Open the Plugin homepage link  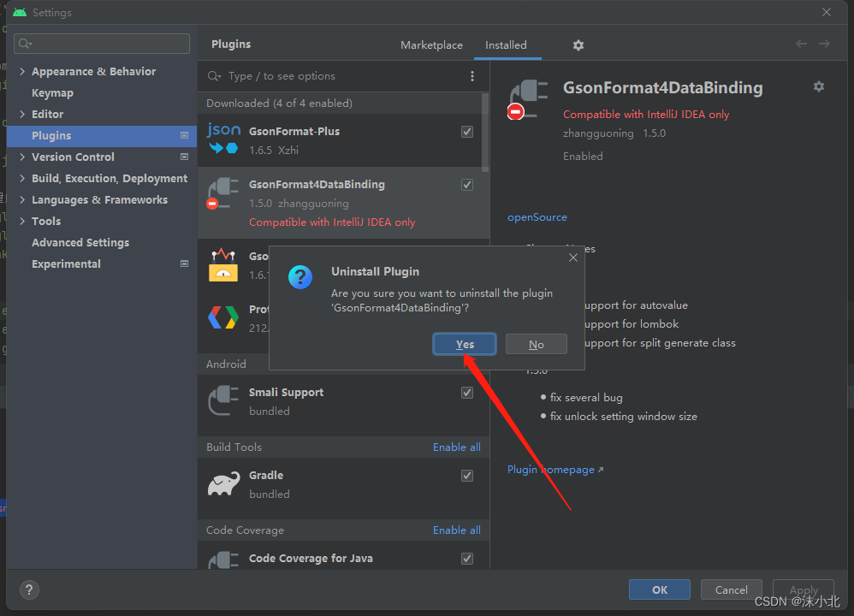(x=555, y=470)
